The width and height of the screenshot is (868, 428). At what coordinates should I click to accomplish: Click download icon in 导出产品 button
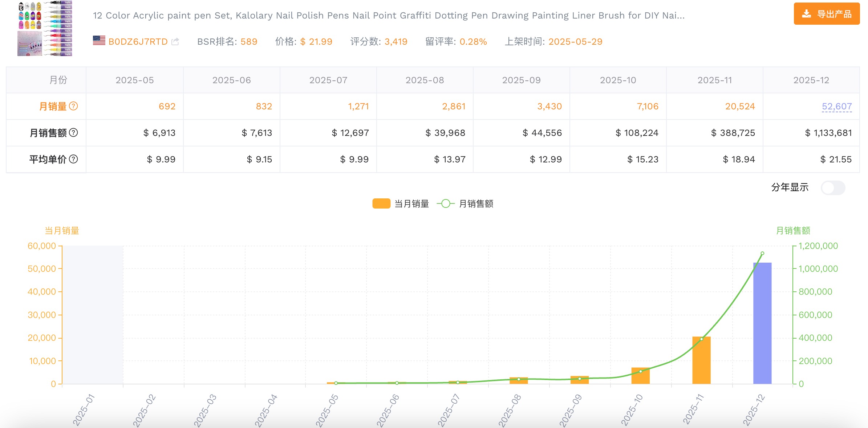pyautogui.click(x=806, y=14)
